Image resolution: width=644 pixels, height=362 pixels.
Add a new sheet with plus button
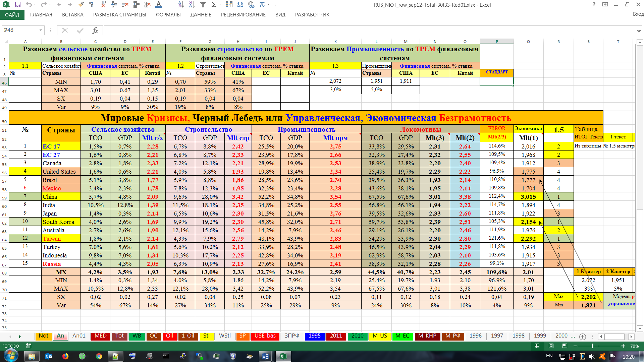[x=583, y=337]
